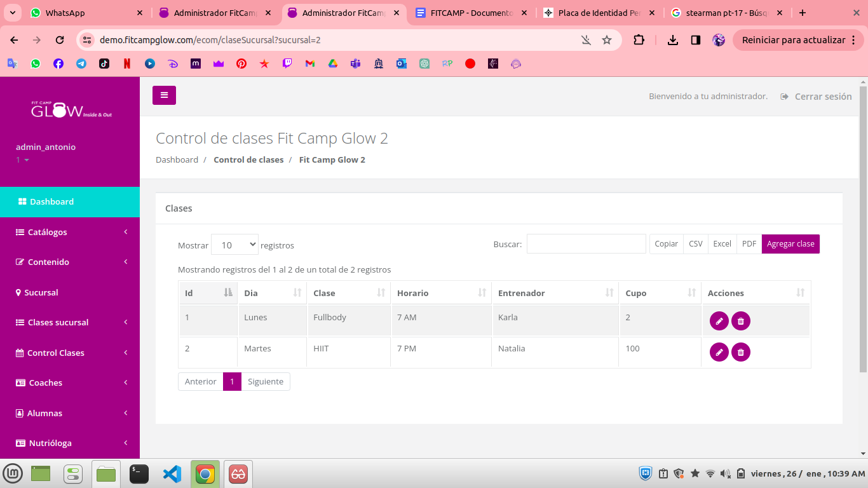Click the Agregar clase button
Image resolution: width=868 pixels, height=488 pixels.
pos(790,244)
